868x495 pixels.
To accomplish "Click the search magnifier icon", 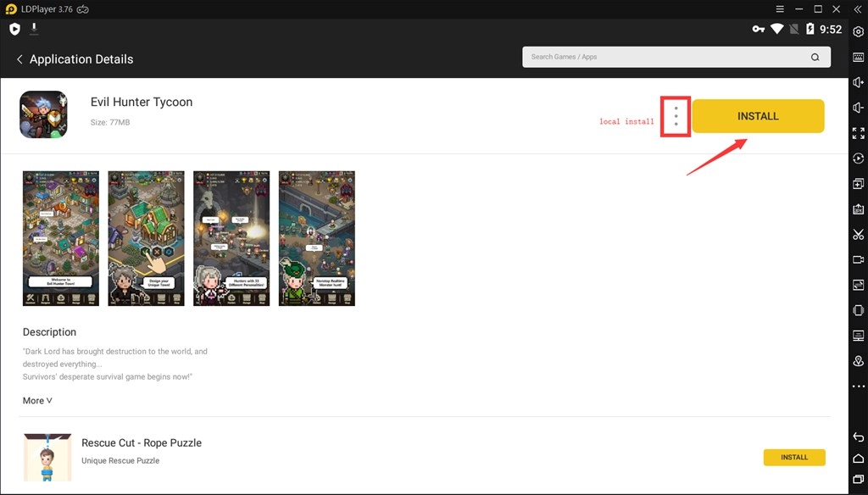I will click(x=815, y=57).
